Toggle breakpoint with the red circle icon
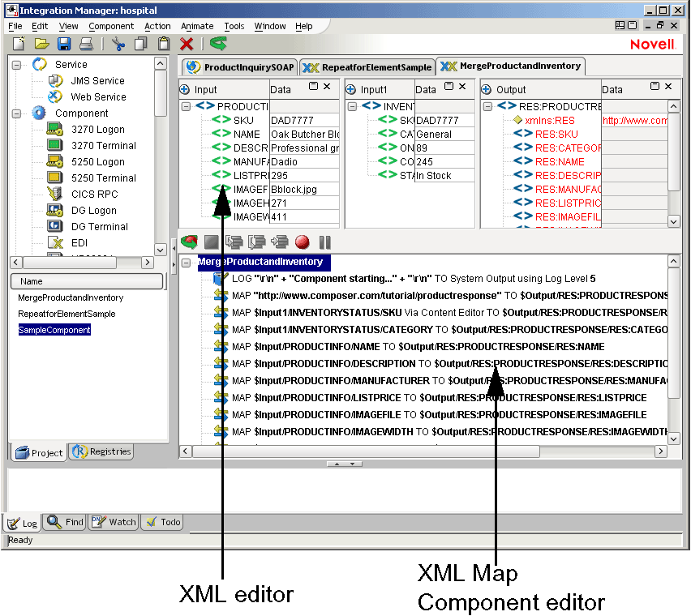The width and height of the screenshot is (691, 616). (x=302, y=242)
